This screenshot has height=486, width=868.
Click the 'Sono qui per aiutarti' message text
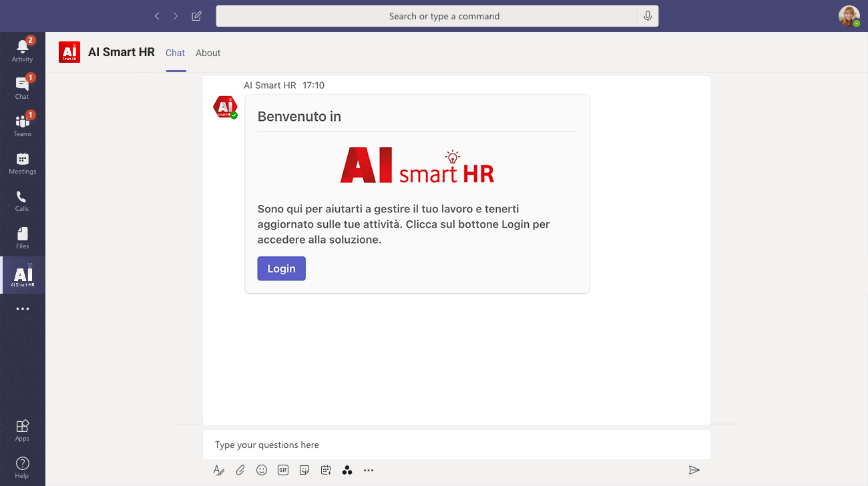(x=404, y=224)
